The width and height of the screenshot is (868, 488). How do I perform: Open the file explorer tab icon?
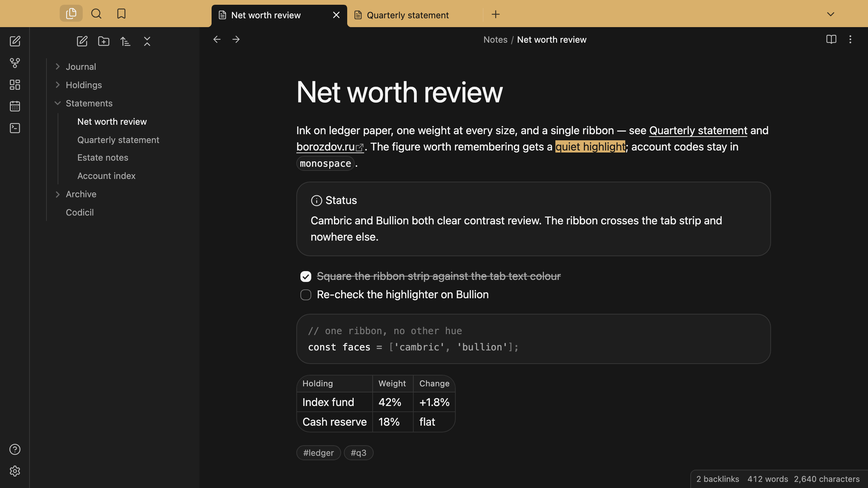click(71, 14)
